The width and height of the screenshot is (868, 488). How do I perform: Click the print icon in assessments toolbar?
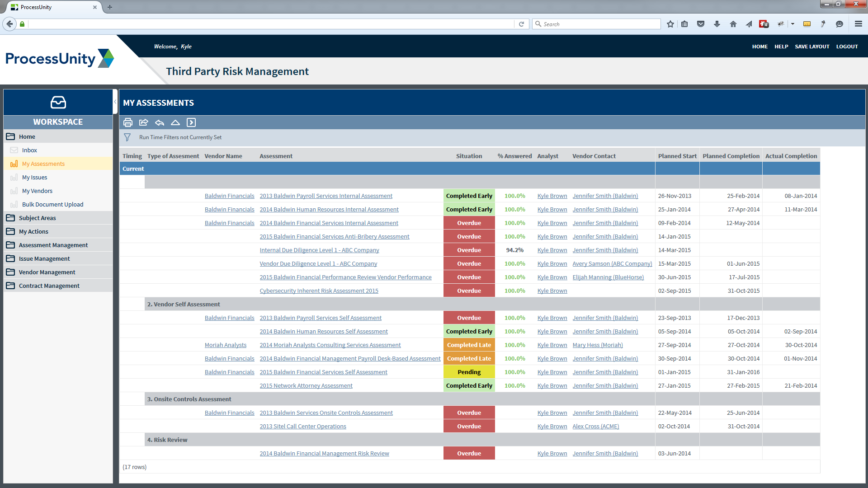click(128, 122)
